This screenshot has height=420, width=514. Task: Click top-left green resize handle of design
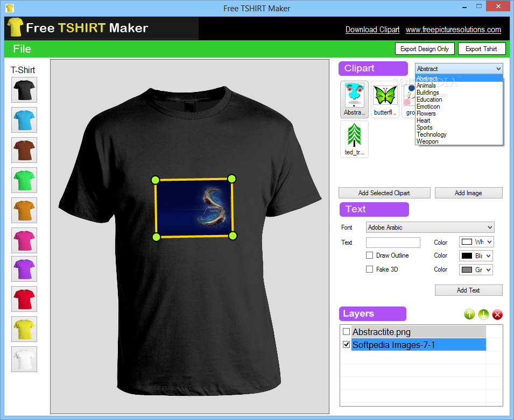click(x=156, y=180)
